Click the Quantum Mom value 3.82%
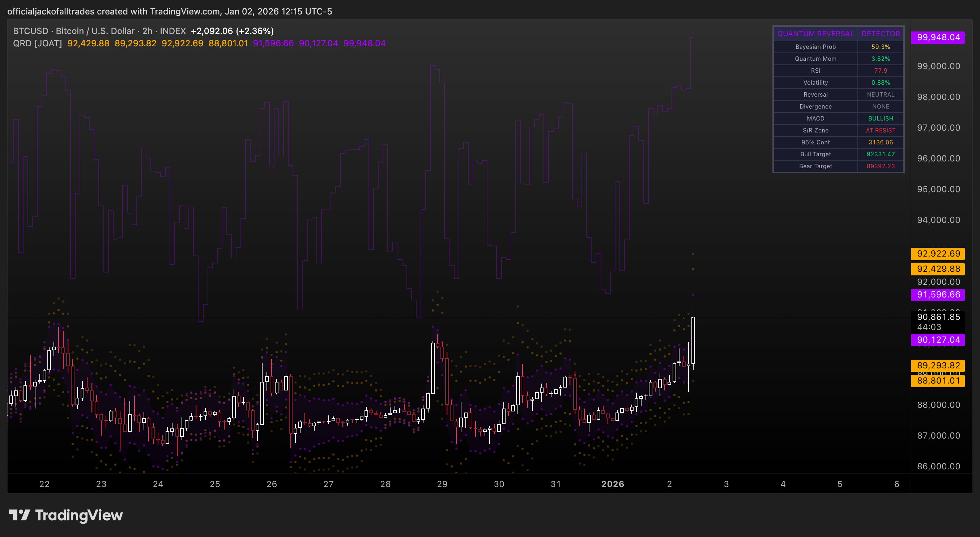This screenshot has width=980, height=537. point(880,59)
